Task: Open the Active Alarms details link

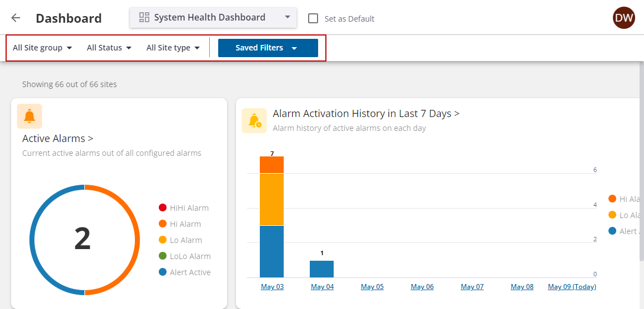Action: pyautogui.click(x=58, y=138)
